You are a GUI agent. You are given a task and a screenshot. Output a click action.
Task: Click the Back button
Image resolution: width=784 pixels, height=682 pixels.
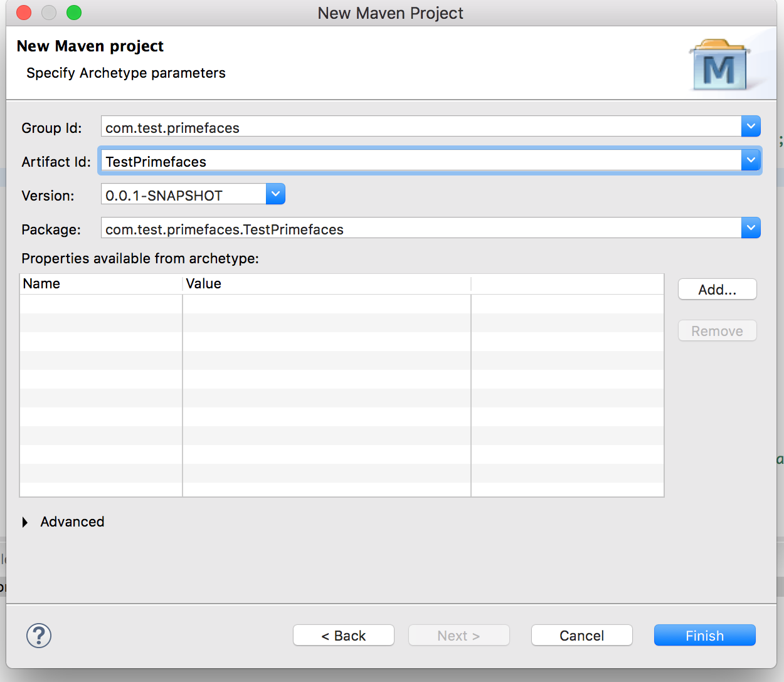point(343,635)
